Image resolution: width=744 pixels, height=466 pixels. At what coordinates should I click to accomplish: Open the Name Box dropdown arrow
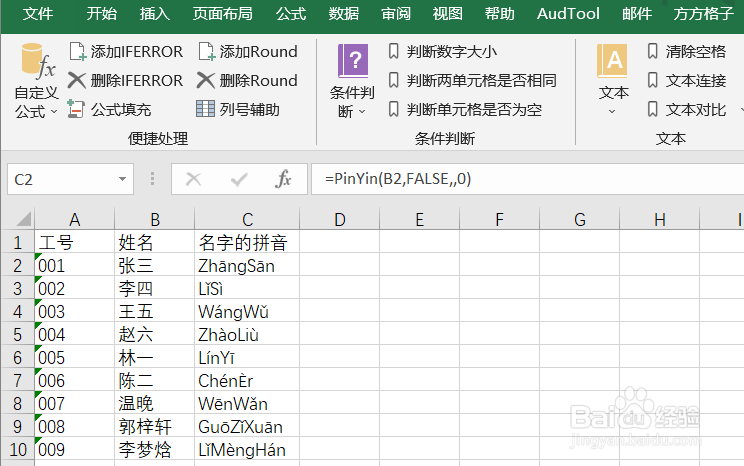(x=122, y=179)
